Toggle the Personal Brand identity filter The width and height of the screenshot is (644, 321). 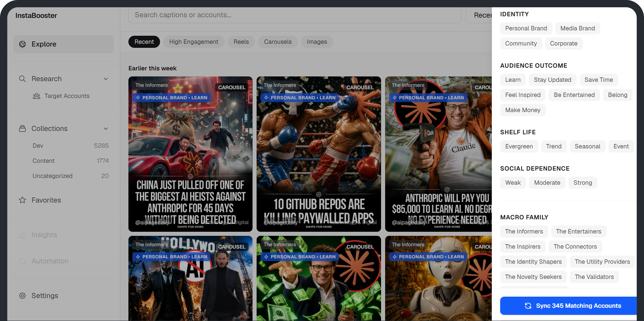pos(526,28)
